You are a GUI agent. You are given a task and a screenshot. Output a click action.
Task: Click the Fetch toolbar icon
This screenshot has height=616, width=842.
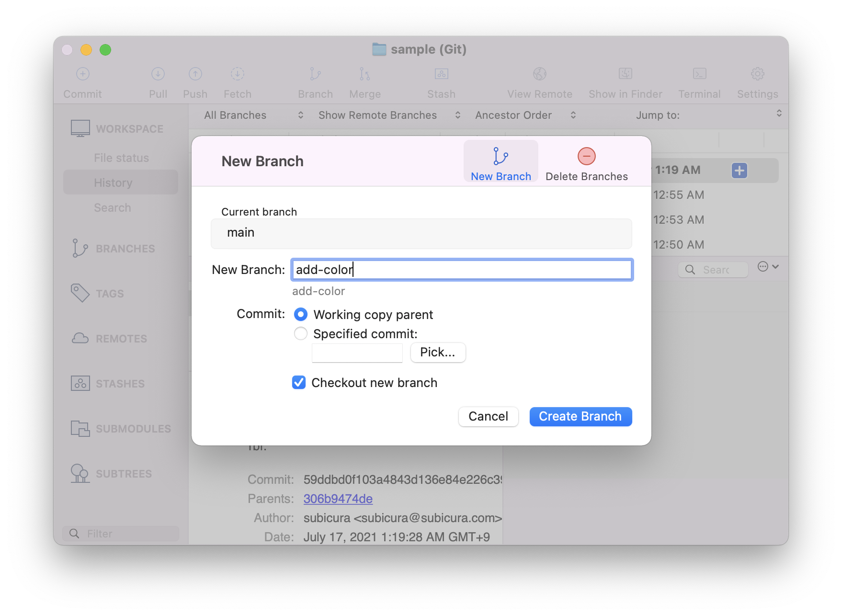(237, 74)
